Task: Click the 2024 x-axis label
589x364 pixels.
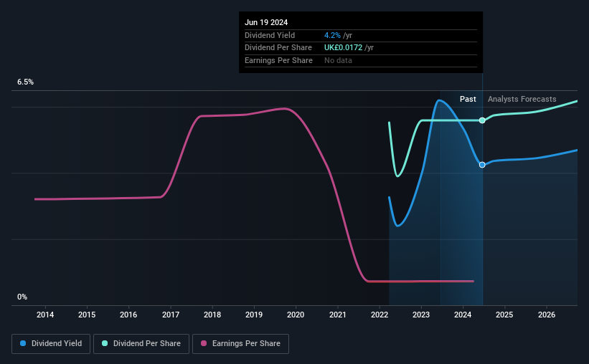Action: click(463, 315)
